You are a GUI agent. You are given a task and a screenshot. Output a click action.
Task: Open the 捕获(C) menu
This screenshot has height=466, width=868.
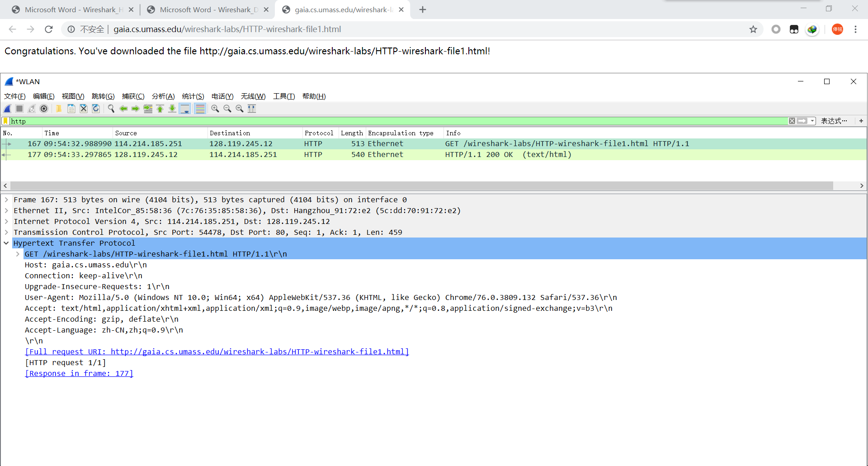click(x=133, y=96)
